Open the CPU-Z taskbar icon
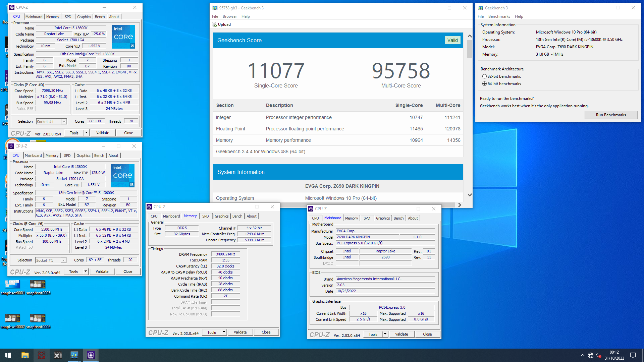This screenshot has height=362, width=644. [x=91, y=355]
